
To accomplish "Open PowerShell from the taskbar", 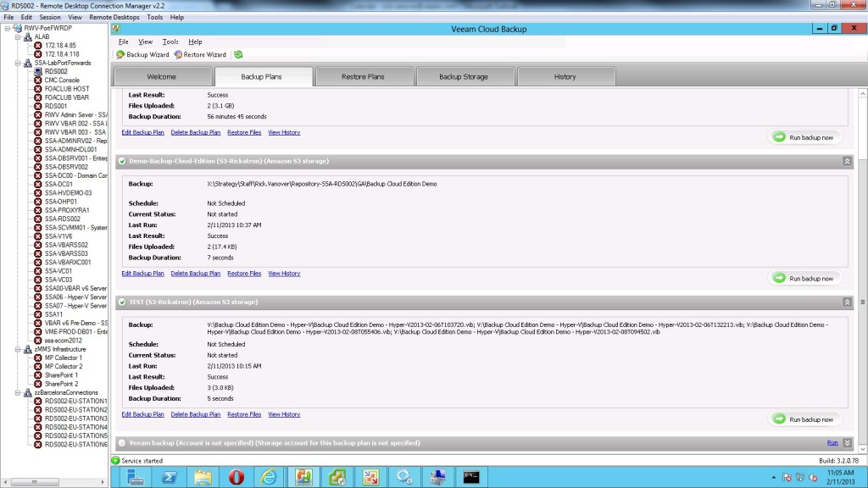I will click(x=169, y=477).
